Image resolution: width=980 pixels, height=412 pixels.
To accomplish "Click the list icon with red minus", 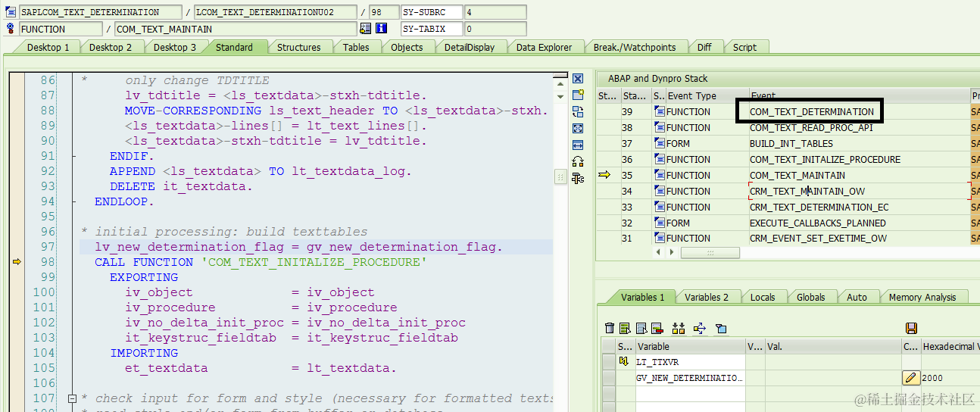I will 656,328.
